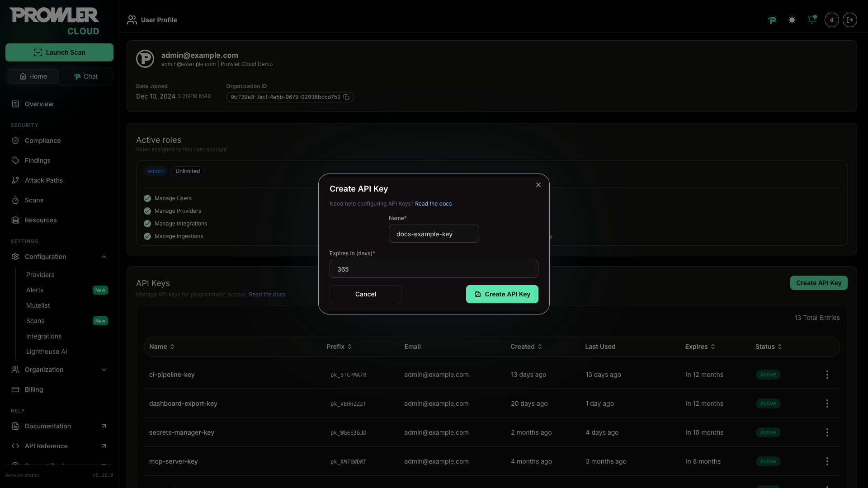Viewport: 868px width, 488px height.
Task: Click the Resources icon in sidebar
Action: point(15,220)
